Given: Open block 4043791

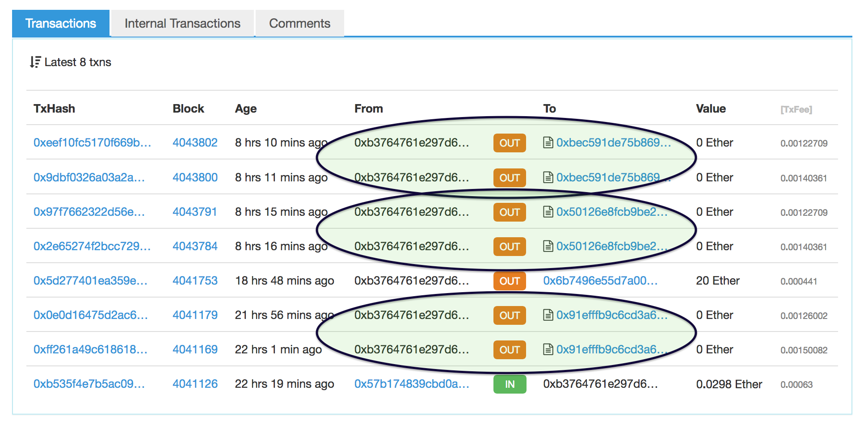Looking at the screenshot, I should point(195,212).
